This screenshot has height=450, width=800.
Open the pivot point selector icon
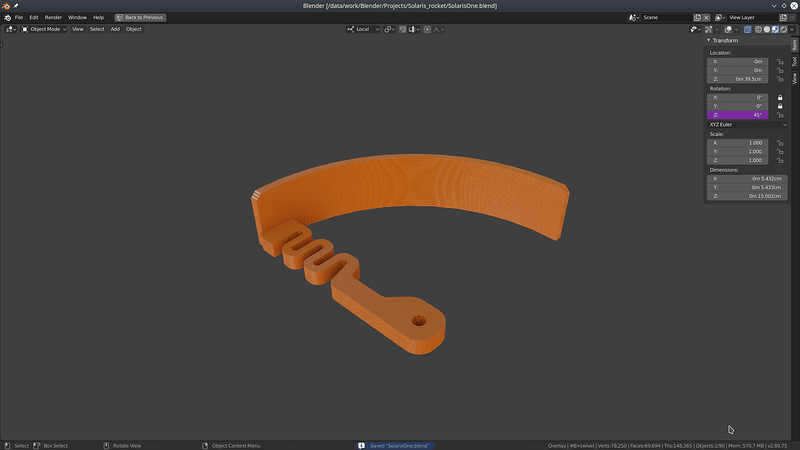tap(390, 30)
